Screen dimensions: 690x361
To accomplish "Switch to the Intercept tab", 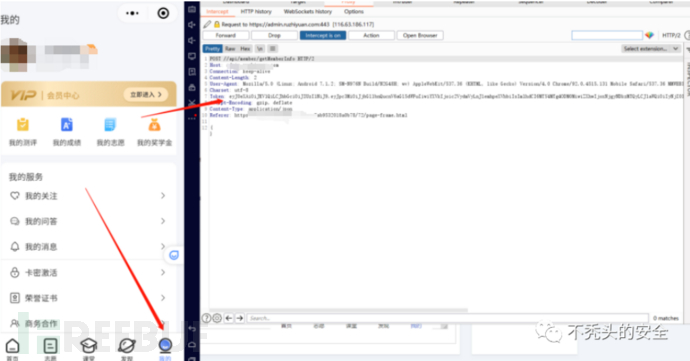I will (x=217, y=11).
